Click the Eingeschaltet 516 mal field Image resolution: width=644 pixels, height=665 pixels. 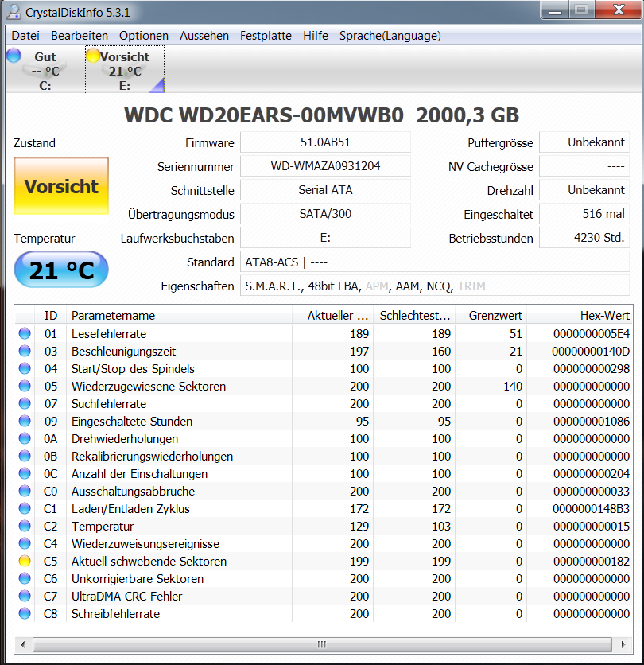(584, 213)
